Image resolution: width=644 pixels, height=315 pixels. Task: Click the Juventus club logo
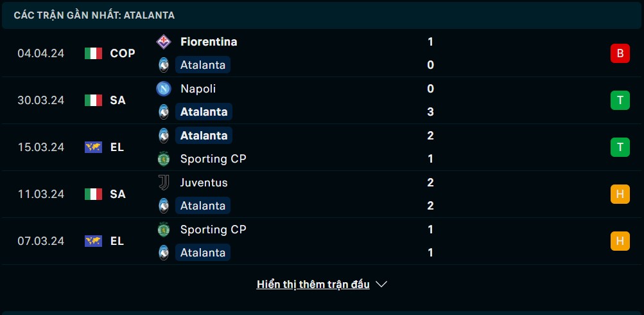(x=164, y=182)
